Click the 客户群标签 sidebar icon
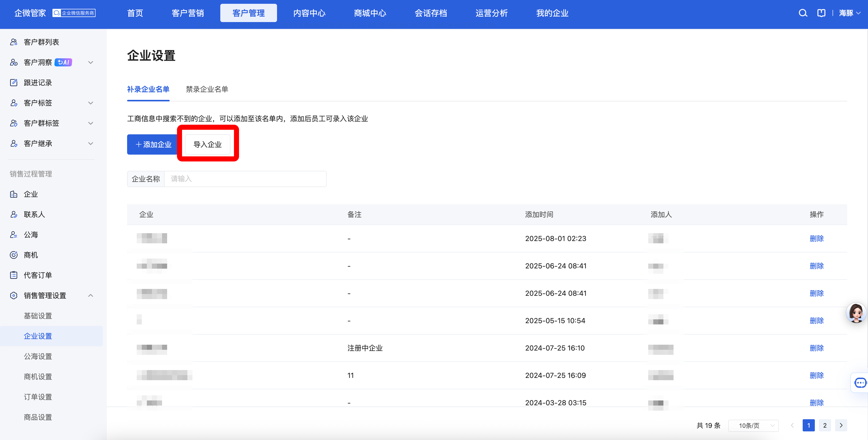This screenshot has height=440, width=868. (13, 123)
